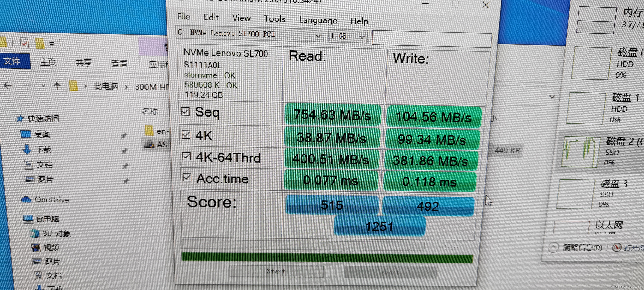The height and width of the screenshot is (290, 644).
Task: Select 此电脑 in the navigation pane
Action: pos(48,219)
